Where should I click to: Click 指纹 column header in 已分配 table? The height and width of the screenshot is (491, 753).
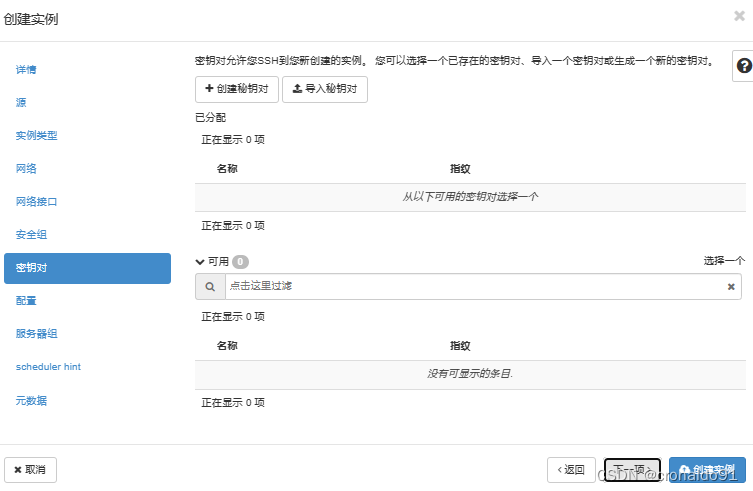tap(460, 169)
